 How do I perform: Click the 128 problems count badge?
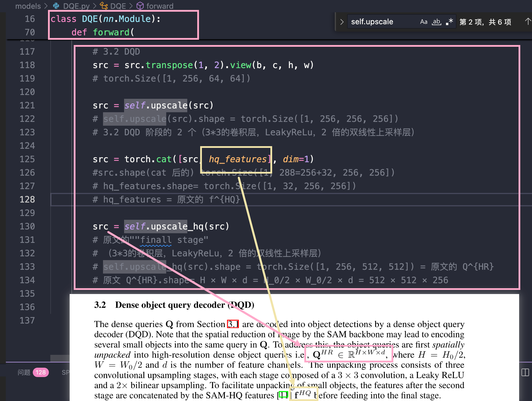pos(41,372)
